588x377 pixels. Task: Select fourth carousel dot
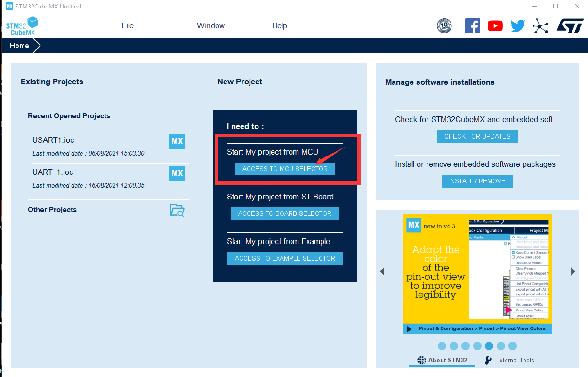point(477,346)
